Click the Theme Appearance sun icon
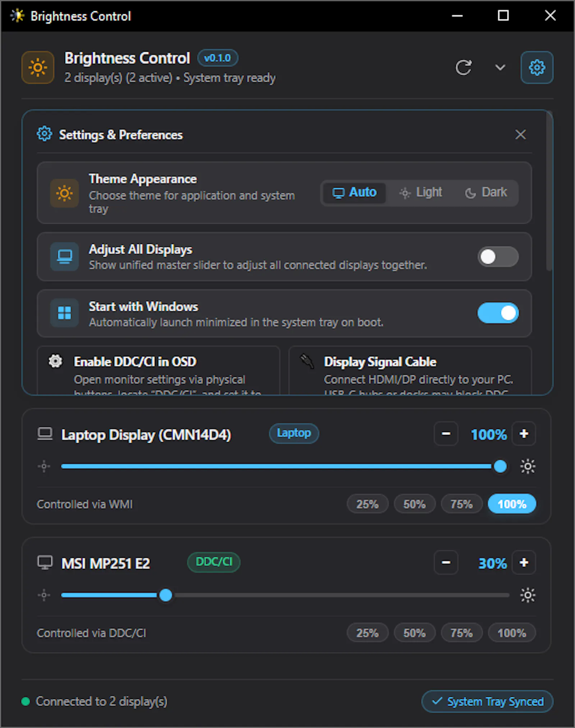This screenshot has width=575, height=728. [x=64, y=193]
